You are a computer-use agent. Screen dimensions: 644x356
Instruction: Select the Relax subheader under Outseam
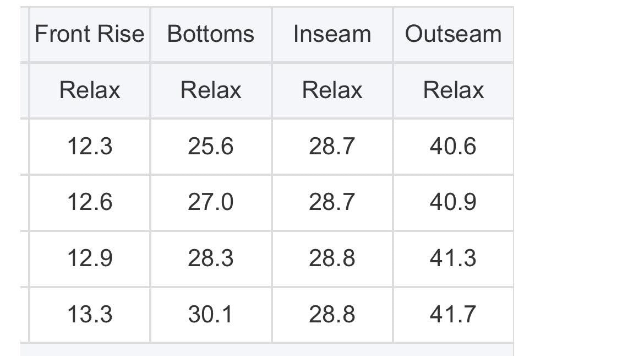coord(453,90)
